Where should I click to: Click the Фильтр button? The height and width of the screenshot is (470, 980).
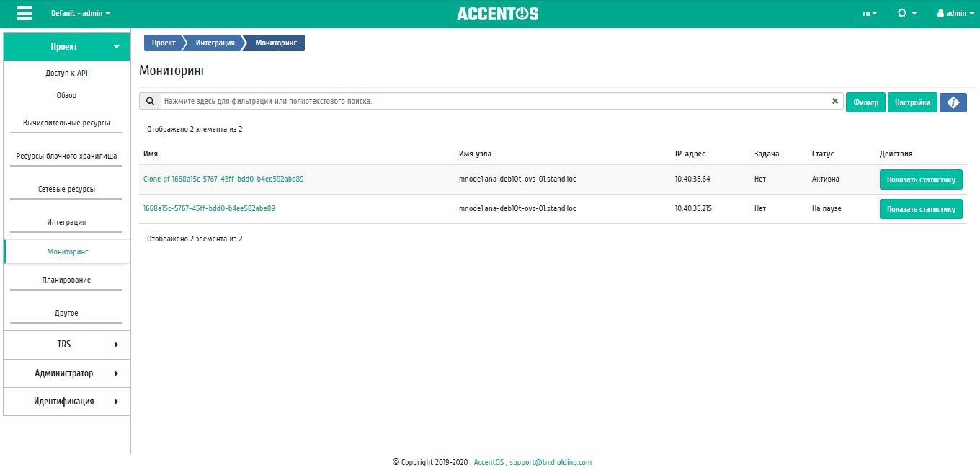tap(865, 103)
